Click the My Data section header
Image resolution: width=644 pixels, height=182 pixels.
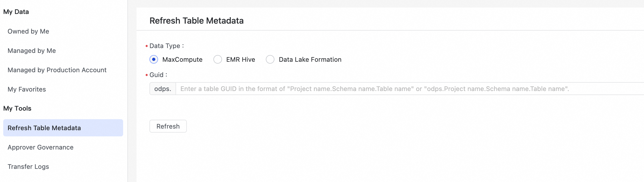tap(16, 12)
